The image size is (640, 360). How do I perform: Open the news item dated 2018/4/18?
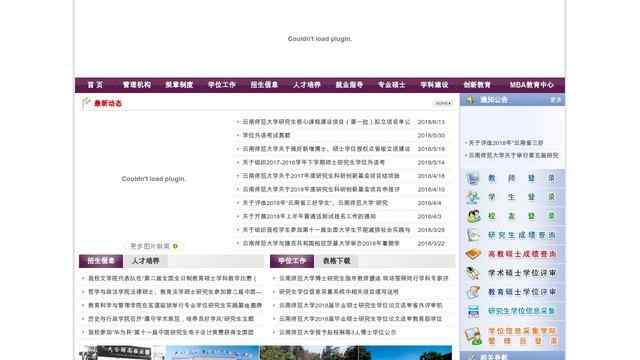(x=321, y=176)
